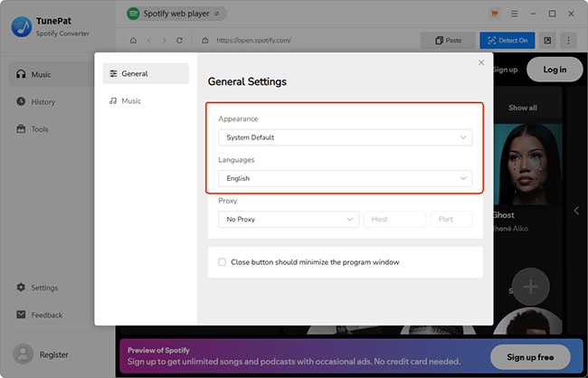588x378 pixels.
Task: Select the General settings tab
Action: (x=146, y=73)
